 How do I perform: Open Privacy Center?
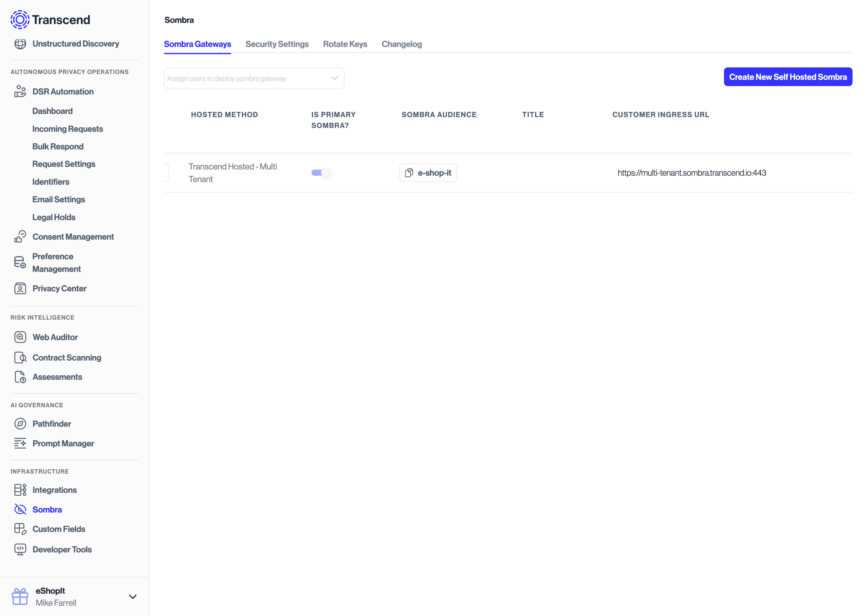tap(59, 288)
